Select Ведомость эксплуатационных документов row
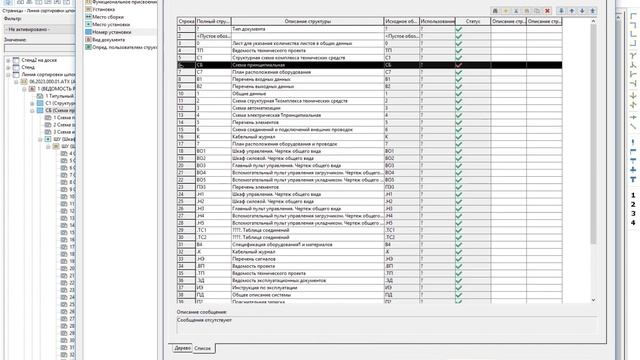640x360 pixels. tap(369, 280)
